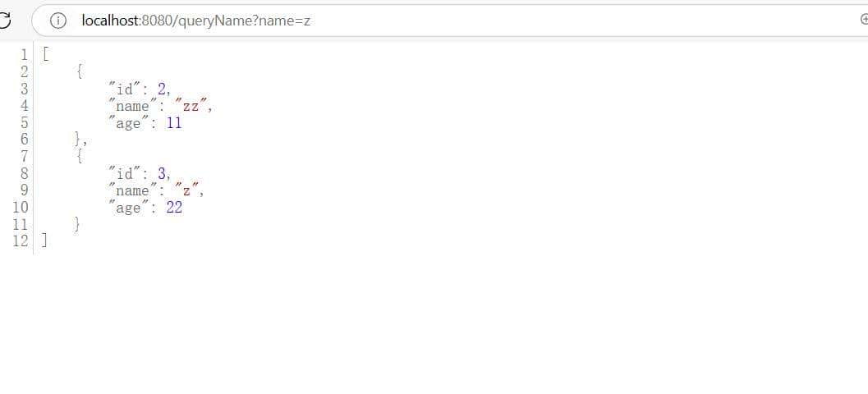Open the site information icon
868x394 pixels.
tap(58, 21)
